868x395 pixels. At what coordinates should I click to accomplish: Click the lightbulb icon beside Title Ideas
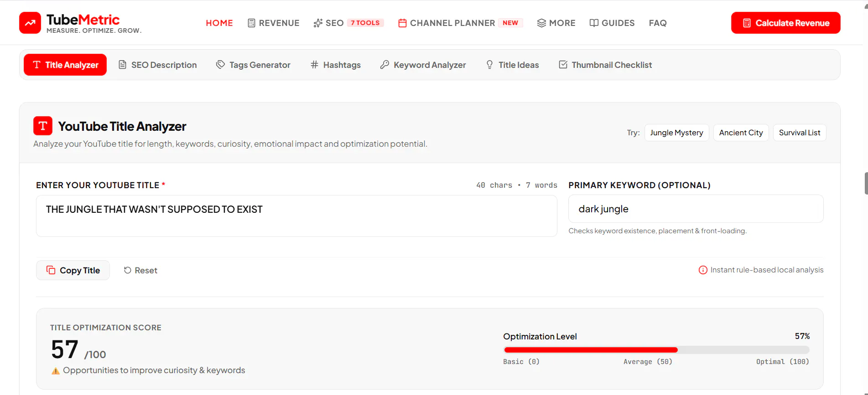tap(489, 65)
